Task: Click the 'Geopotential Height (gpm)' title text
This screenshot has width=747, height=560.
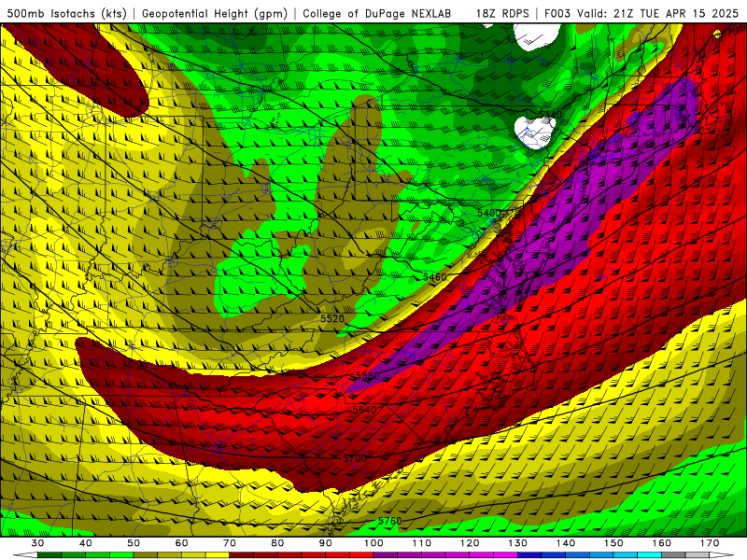Action: pyautogui.click(x=215, y=13)
